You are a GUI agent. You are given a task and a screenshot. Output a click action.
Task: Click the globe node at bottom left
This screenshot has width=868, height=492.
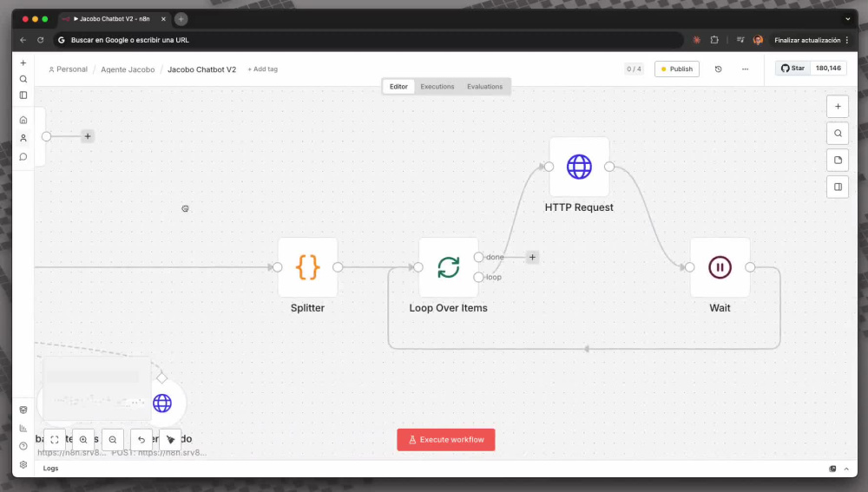click(x=162, y=403)
